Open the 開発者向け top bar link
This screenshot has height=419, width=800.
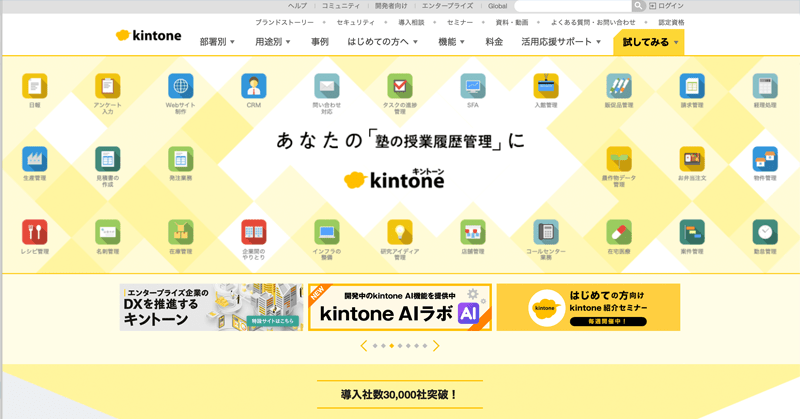[391, 6]
